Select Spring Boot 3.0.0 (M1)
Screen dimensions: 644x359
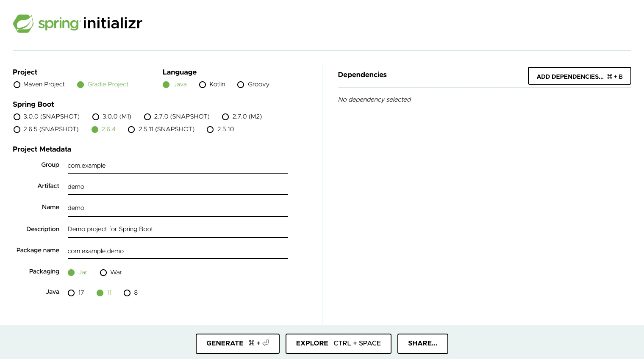112,116
